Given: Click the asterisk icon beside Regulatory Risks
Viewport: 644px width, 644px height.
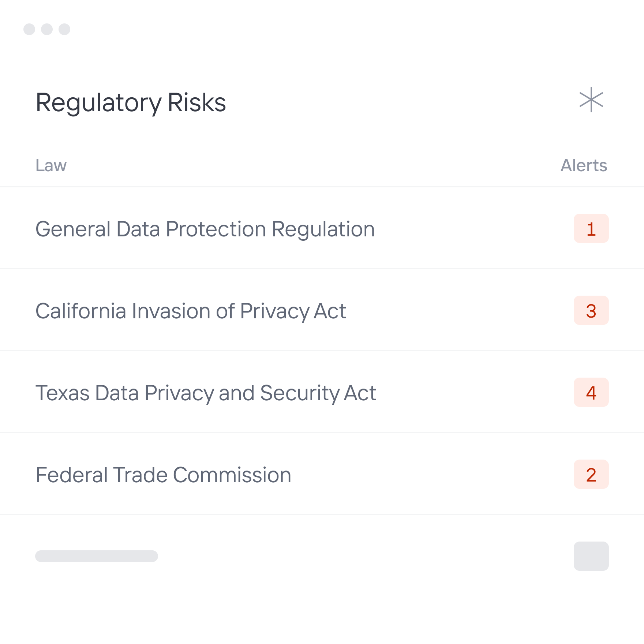Looking at the screenshot, I should pos(591,100).
